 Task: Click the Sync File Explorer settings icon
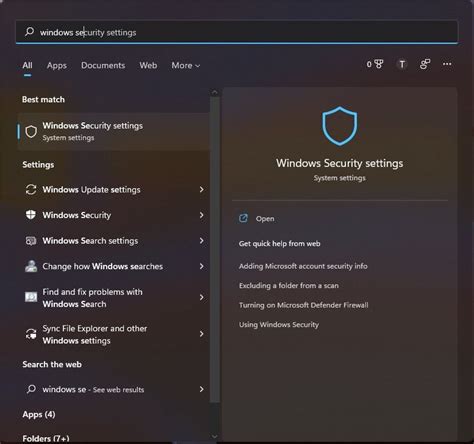coord(31,334)
